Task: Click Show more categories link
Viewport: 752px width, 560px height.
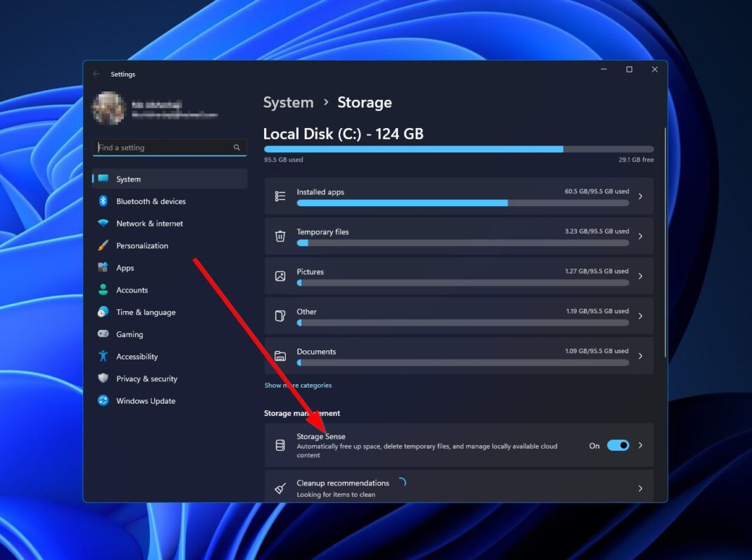Action: (x=298, y=385)
